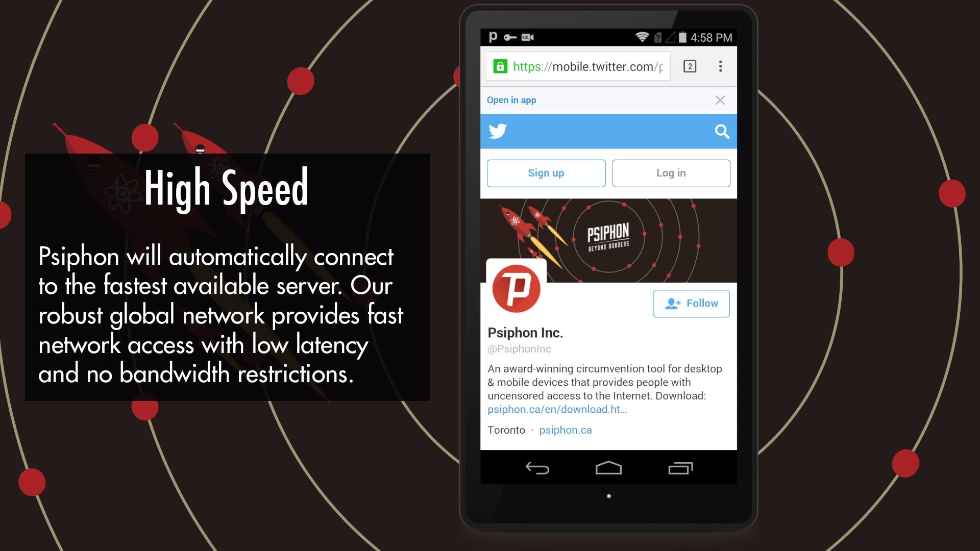
Task: Click the psiphon.ca website link
Action: pos(566,430)
